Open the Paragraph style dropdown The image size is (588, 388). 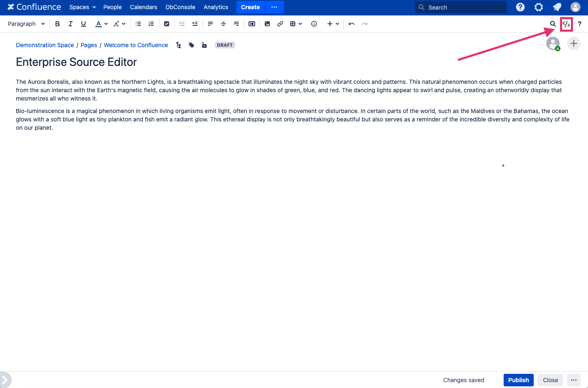[x=26, y=24]
